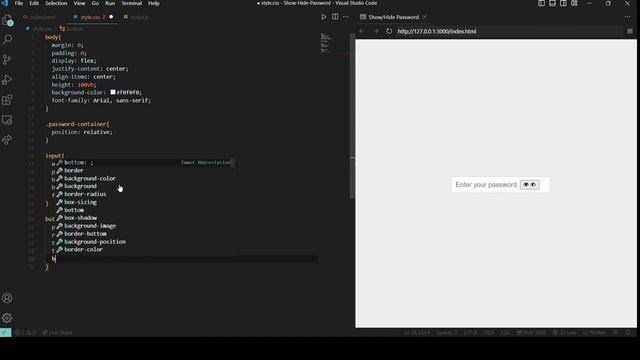
Task: Toggle primary side bar layout icon
Action: click(x=541, y=3)
